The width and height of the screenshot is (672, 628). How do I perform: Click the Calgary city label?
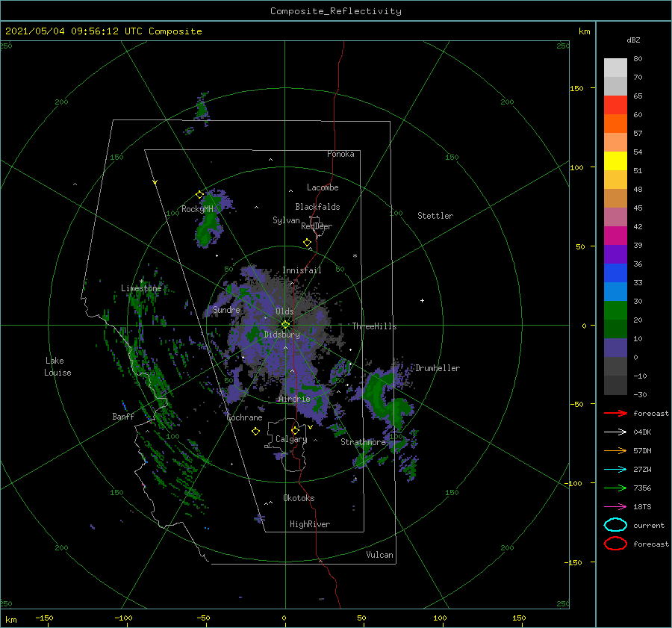click(291, 439)
